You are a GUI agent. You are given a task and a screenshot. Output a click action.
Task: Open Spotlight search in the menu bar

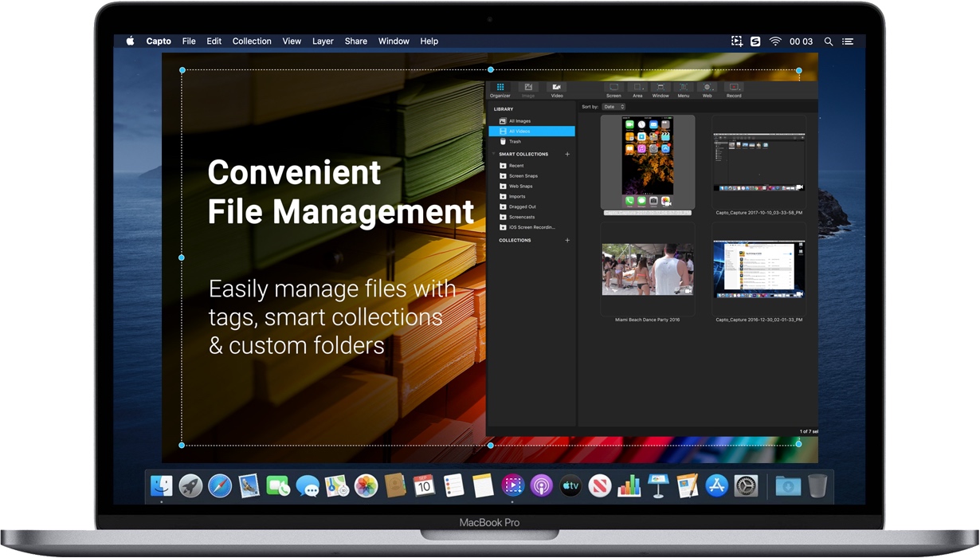pos(829,41)
